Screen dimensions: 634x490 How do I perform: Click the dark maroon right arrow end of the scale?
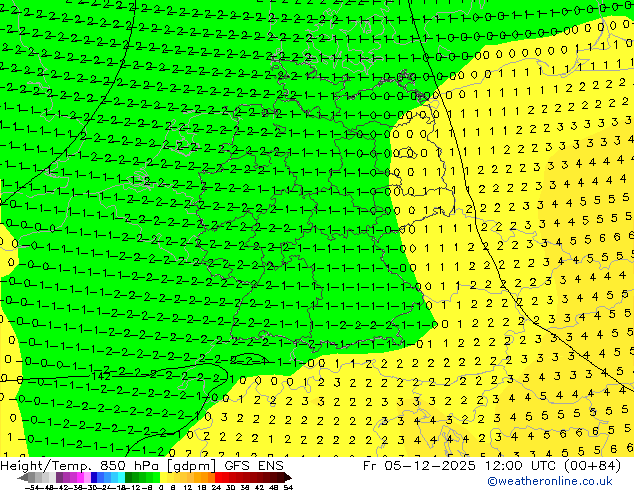pyautogui.click(x=287, y=477)
